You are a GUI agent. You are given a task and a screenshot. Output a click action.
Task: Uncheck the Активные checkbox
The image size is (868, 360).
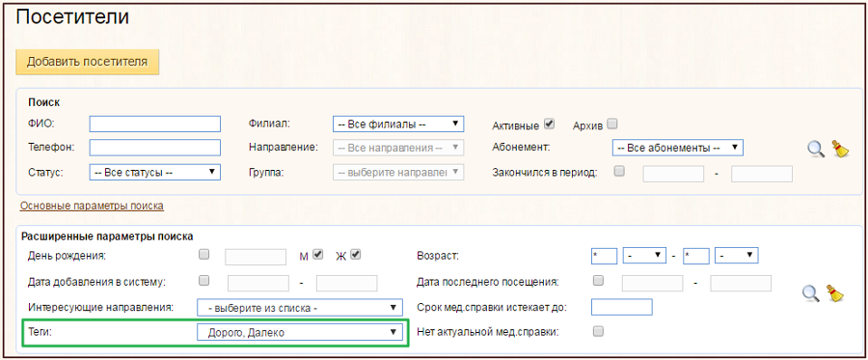point(549,125)
